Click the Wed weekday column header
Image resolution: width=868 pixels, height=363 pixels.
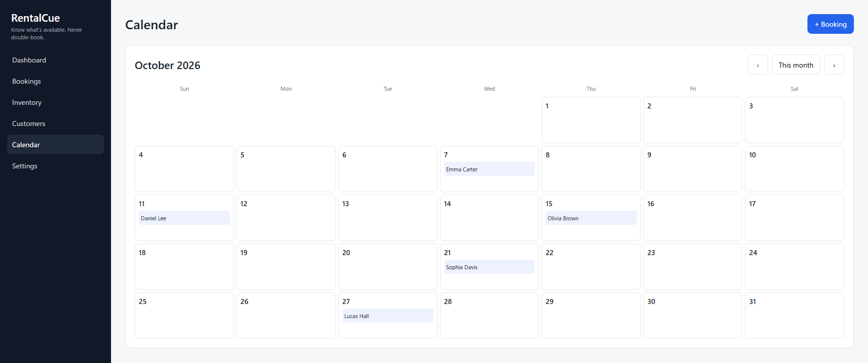click(490, 89)
